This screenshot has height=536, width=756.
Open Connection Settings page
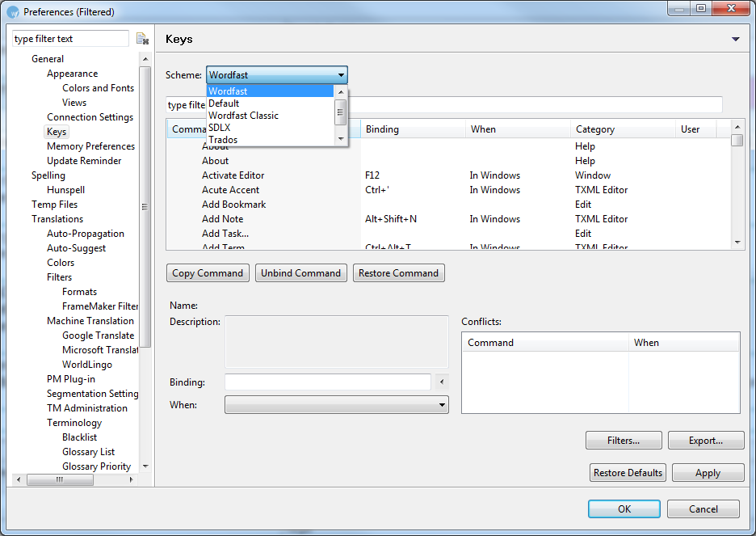tap(90, 116)
